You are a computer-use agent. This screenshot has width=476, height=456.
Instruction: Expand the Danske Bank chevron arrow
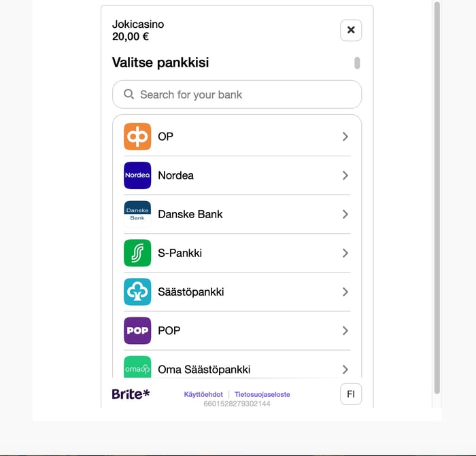pos(345,214)
